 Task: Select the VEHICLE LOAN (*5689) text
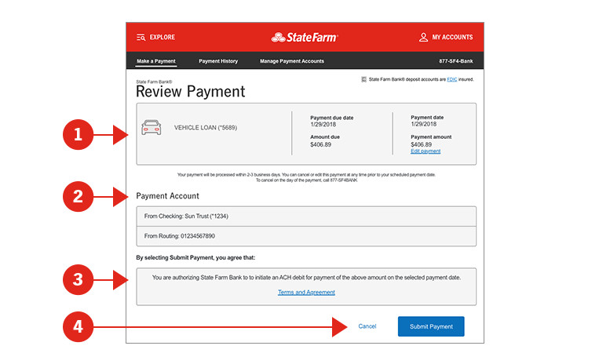coord(206,128)
